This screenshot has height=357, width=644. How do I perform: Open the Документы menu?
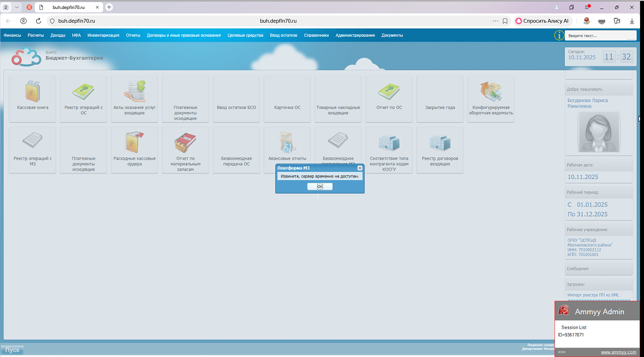[x=392, y=35]
